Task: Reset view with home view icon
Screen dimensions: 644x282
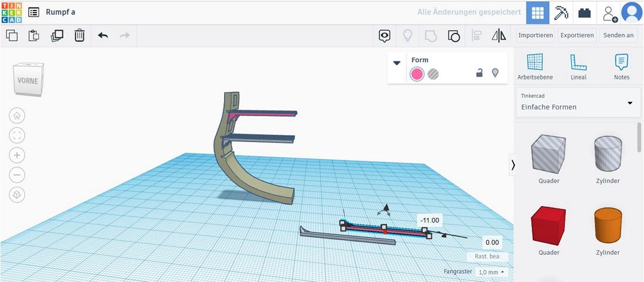Action: pyautogui.click(x=17, y=116)
